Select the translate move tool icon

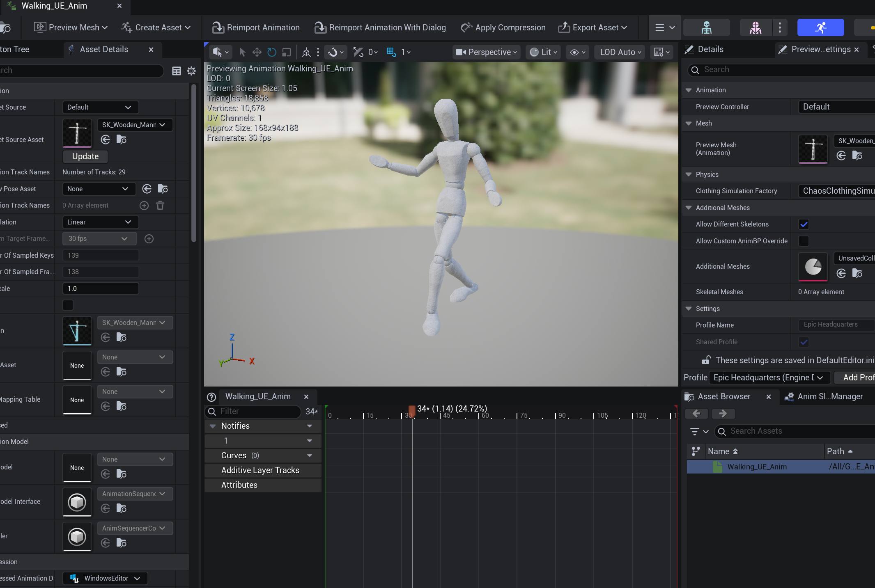tap(257, 52)
